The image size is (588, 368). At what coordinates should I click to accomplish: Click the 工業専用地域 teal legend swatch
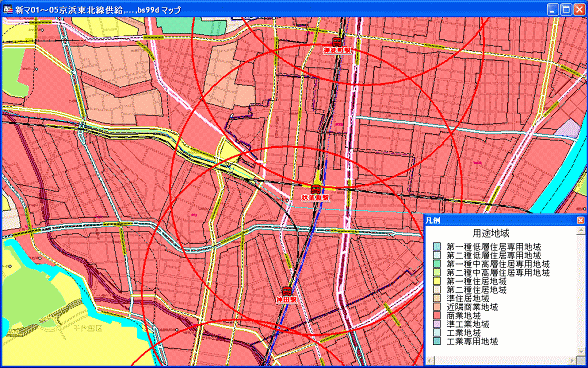437,341
